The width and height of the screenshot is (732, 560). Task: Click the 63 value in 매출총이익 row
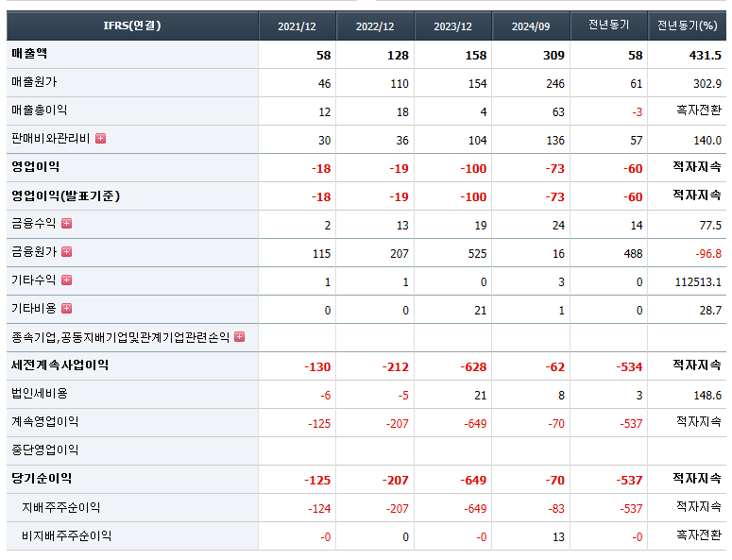pyautogui.click(x=558, y=112)
